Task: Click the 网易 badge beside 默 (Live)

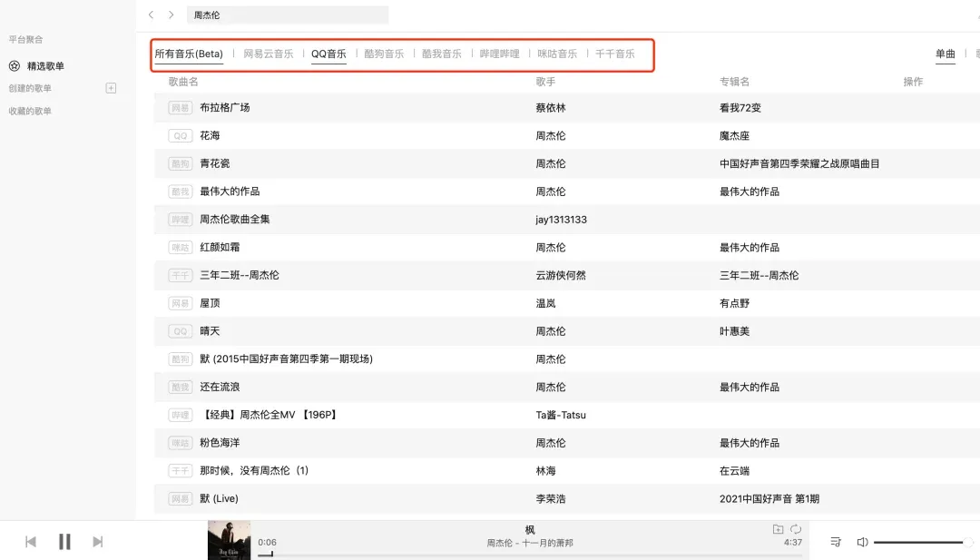Action: tap(180, 499)
